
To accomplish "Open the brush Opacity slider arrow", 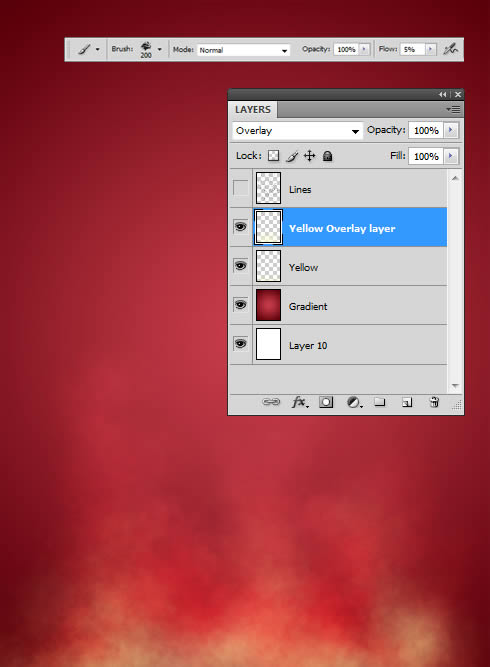I will pyautogui.click(x=364, y=49).
